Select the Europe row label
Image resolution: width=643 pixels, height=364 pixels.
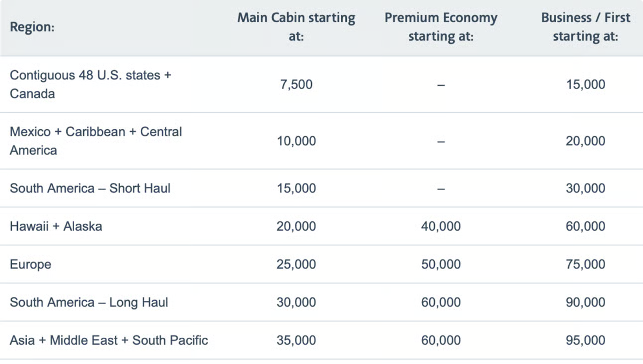coord(31,264)
